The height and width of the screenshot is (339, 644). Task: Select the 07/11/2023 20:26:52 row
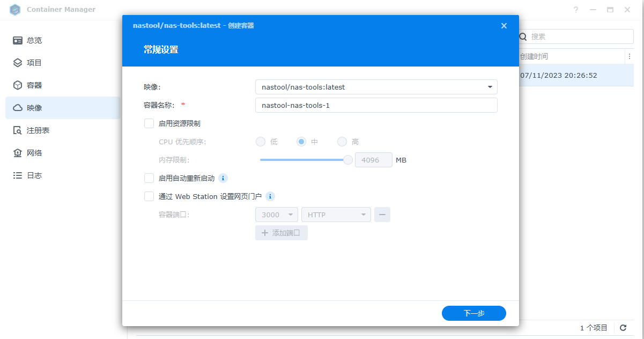pos(576,76)
